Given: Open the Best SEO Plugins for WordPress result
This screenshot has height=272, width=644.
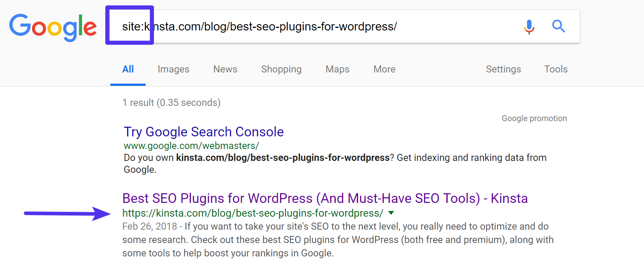Looking at the screenshot, I should click(x=325, y=198).
